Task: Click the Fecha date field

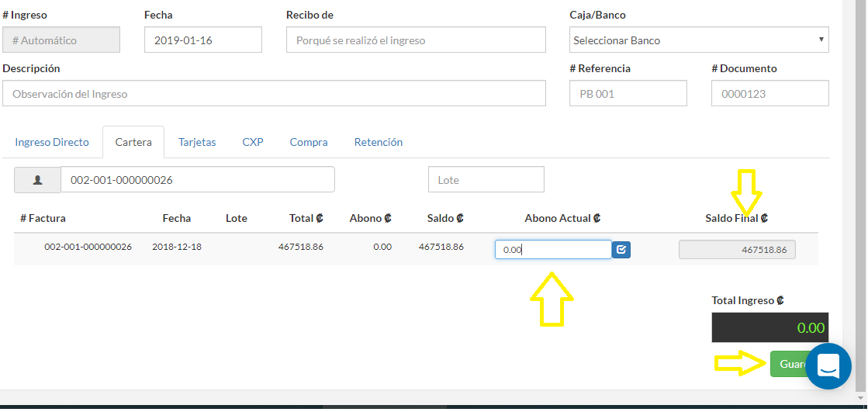Action: [203, 40]
